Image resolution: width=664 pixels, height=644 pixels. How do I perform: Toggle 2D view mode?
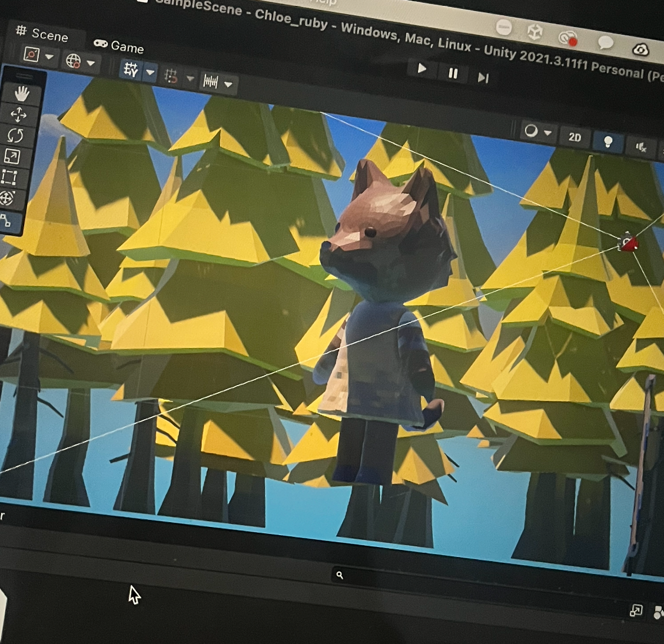point(575,137)
